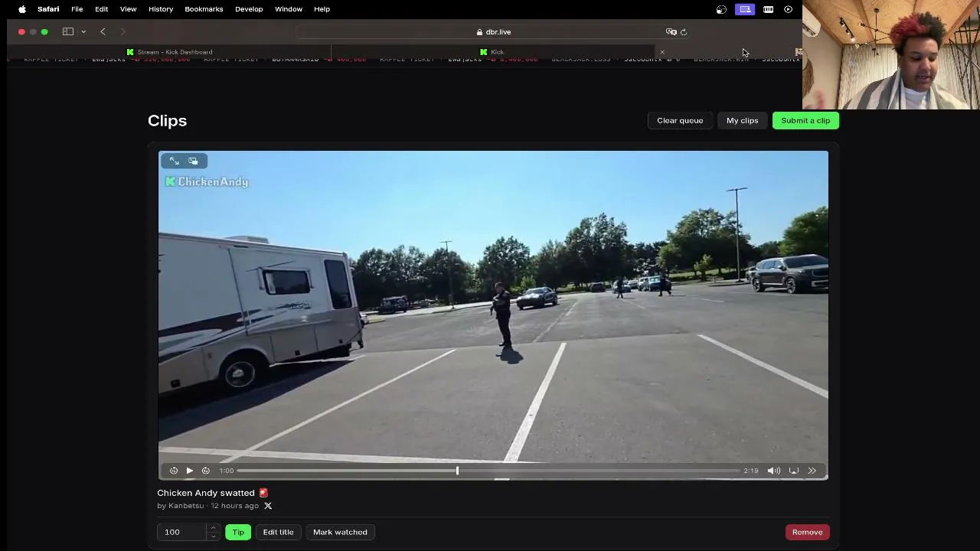This screenshot has height=551, width=980.
Task: Open the Edit menu
Action: [x=101, y=9]
